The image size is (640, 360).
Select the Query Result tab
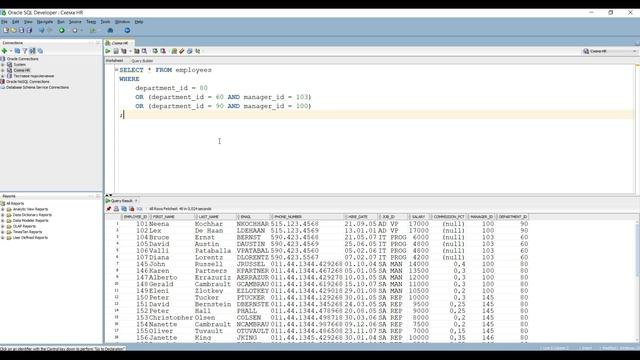[x=121, y=201]
